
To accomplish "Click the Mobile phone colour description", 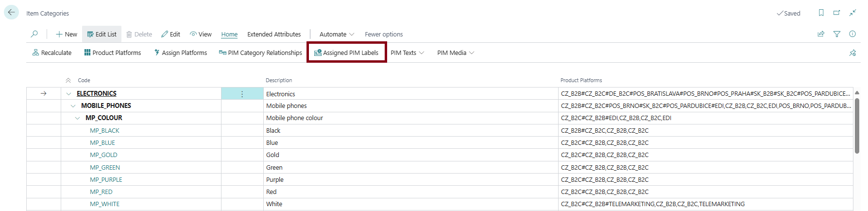I will 411,118.
